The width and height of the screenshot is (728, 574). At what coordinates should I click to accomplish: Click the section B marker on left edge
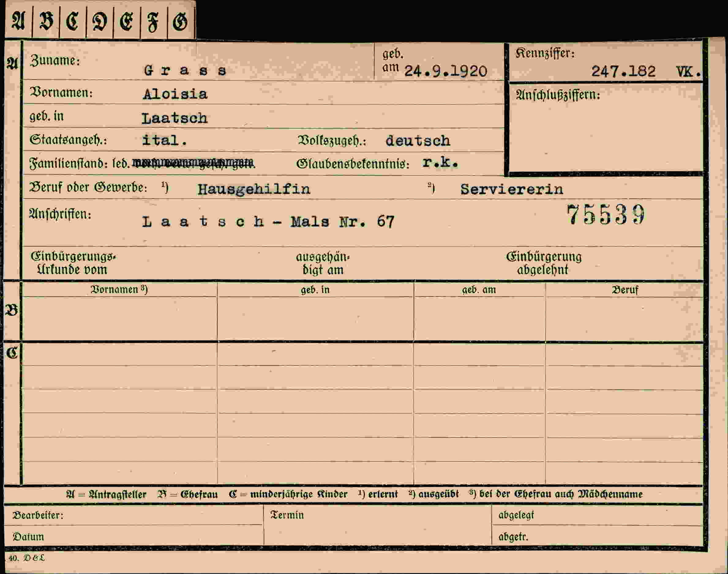(x=12, y=310)
